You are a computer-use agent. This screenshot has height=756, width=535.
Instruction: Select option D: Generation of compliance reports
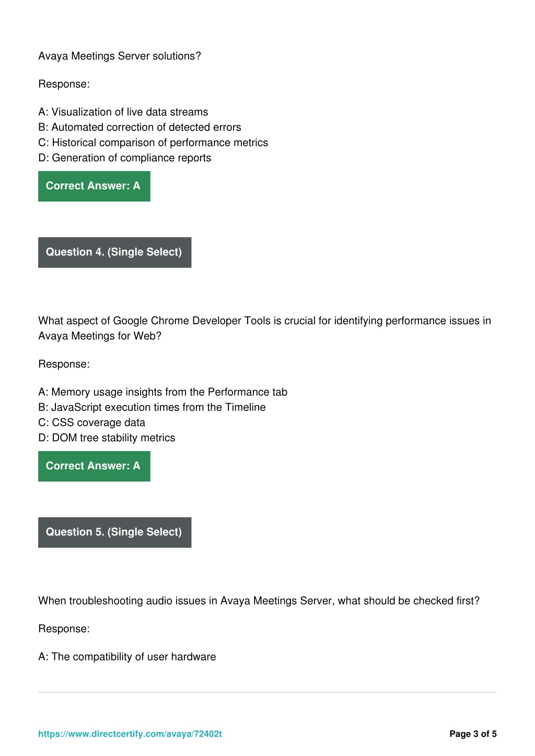click(125, 158)
